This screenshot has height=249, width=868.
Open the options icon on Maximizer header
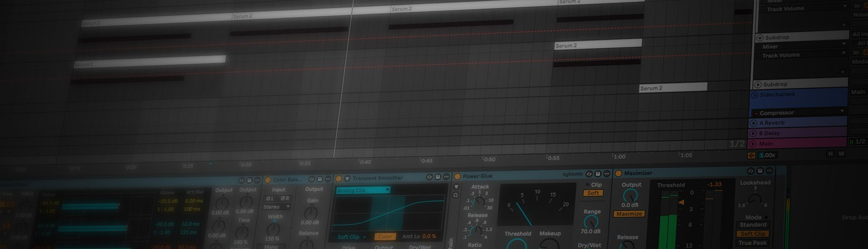point(769,171)
